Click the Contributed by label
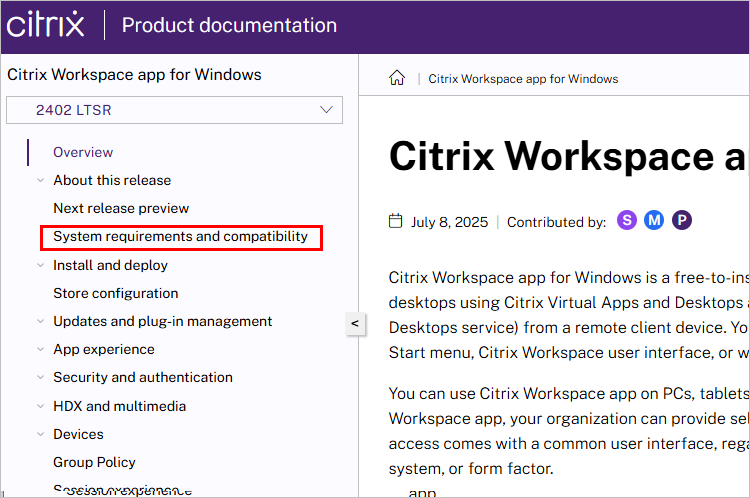Viewport: 750px width, 498px height. [x=556, y=222]
